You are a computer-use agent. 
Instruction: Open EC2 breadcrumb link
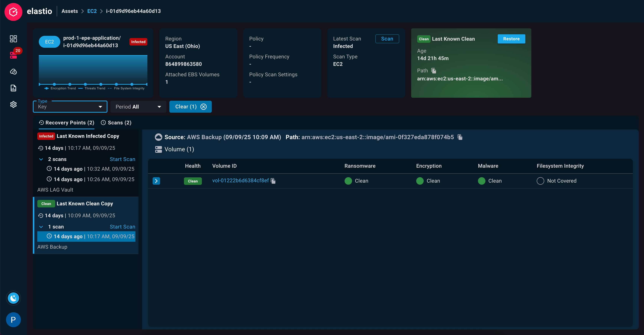click(x=92, y=11)
